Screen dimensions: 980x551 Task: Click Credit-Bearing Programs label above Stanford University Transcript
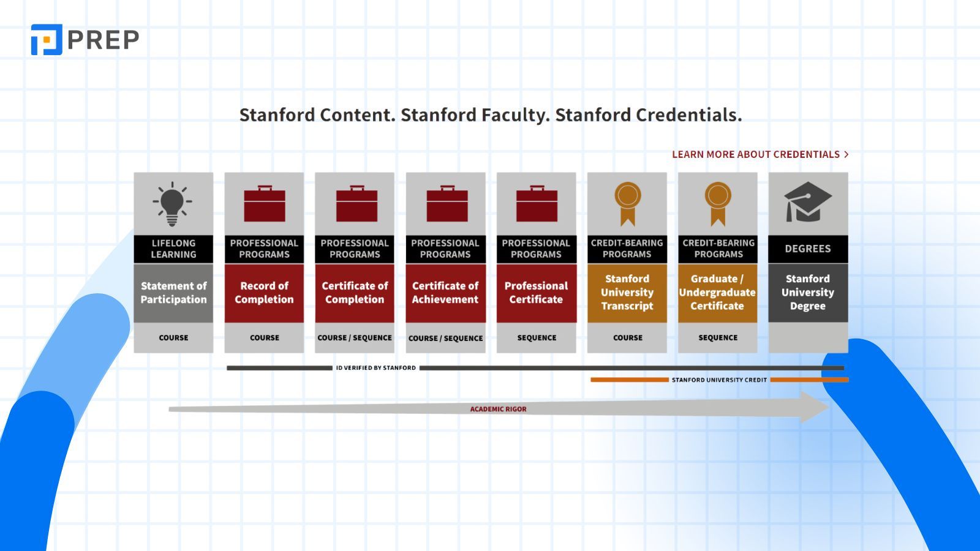627,249
